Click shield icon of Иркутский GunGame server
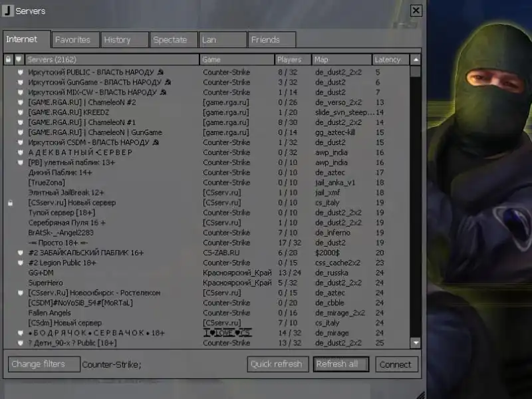Viewport: 532px width, 399px height. click(x=21, y=82)
